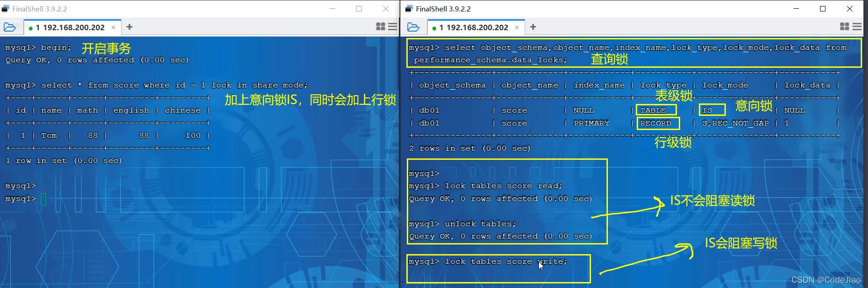Click the 'IS' lock_mode value
Screen dimensions: 868x288
(707, 110)
